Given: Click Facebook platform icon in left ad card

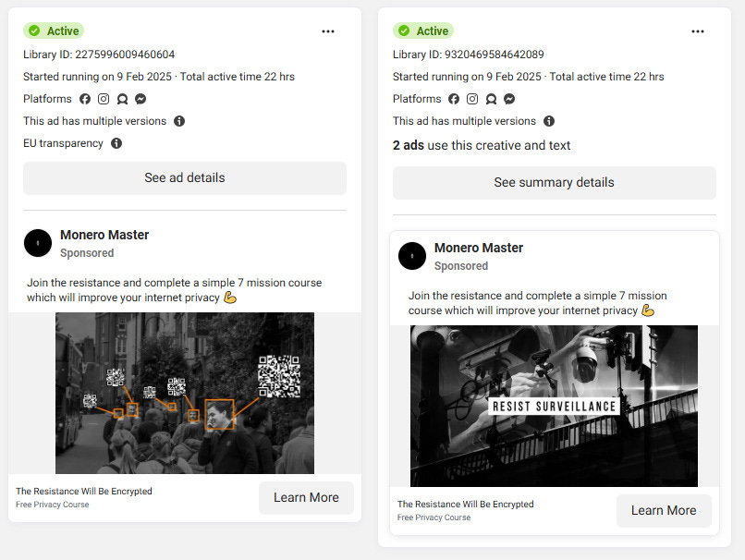Looking at the screenshot, I should click(x=85, y=99).
